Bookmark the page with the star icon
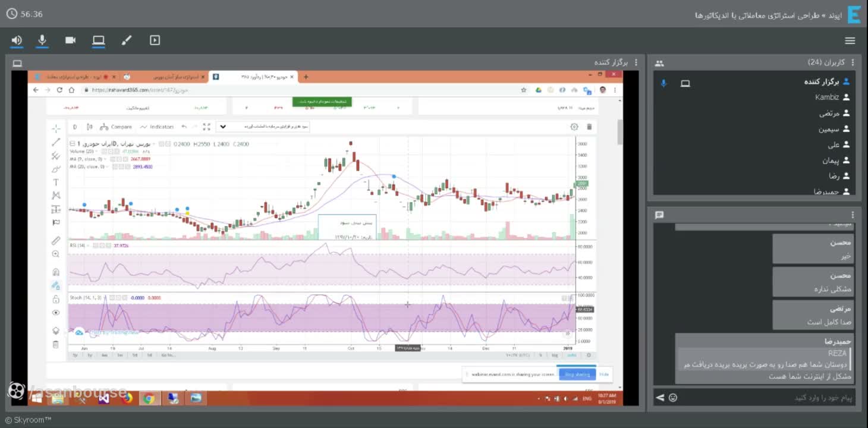The height and width of the screenshot is (428, 868). [x=523, y=90]
